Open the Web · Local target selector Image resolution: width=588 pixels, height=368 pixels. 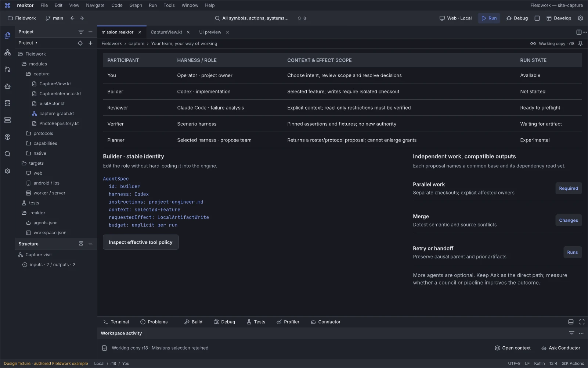coord(455,18)
